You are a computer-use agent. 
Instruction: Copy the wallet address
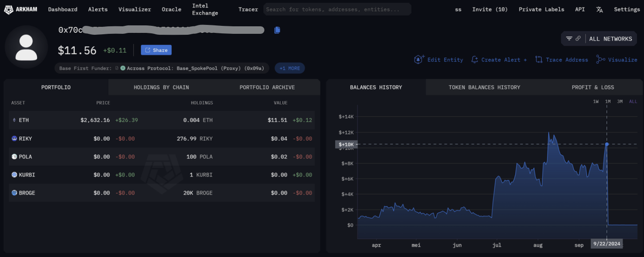(x=277, y=30)
